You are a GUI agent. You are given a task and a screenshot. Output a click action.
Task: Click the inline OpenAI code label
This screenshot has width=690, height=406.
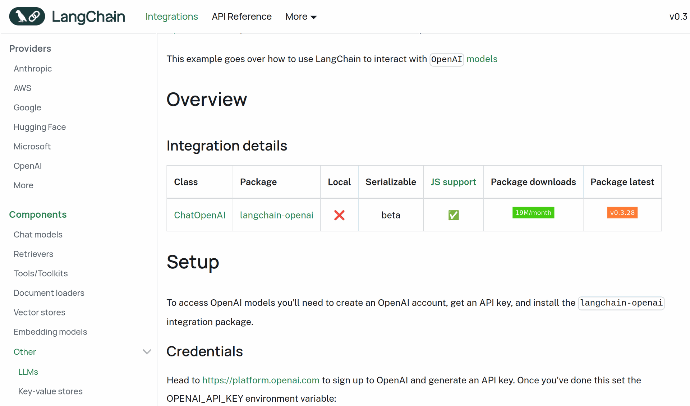click(447, 59)
